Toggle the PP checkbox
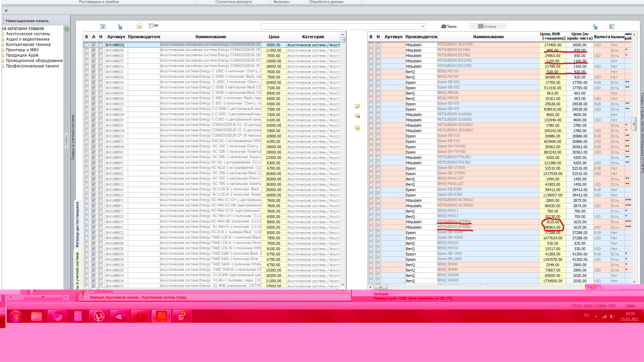Image resolution: width=644 pixels, height=362 pixels. click(x=151, y=26)
